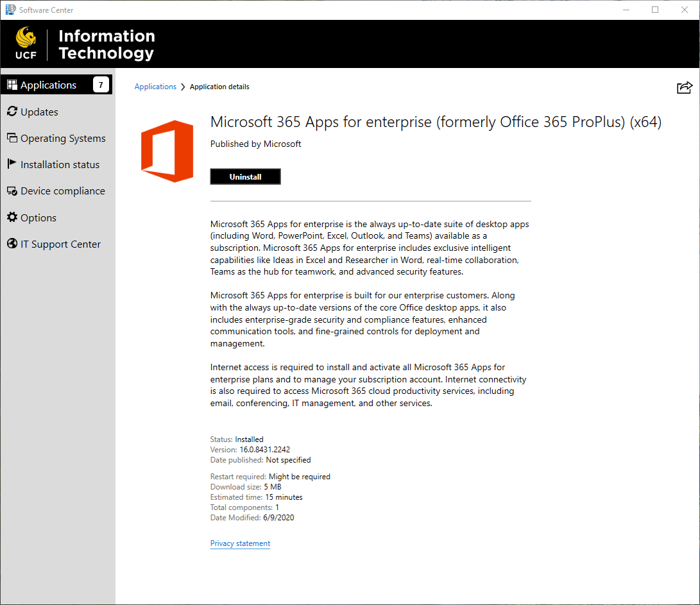The image size is (700, 605).
Task: Close the Software Center window
Action: click(x=685, y=10)
